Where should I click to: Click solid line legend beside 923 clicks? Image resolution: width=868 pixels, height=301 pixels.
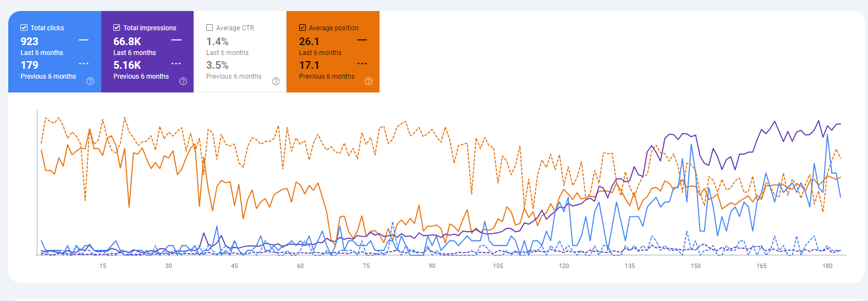pos(84,40)
